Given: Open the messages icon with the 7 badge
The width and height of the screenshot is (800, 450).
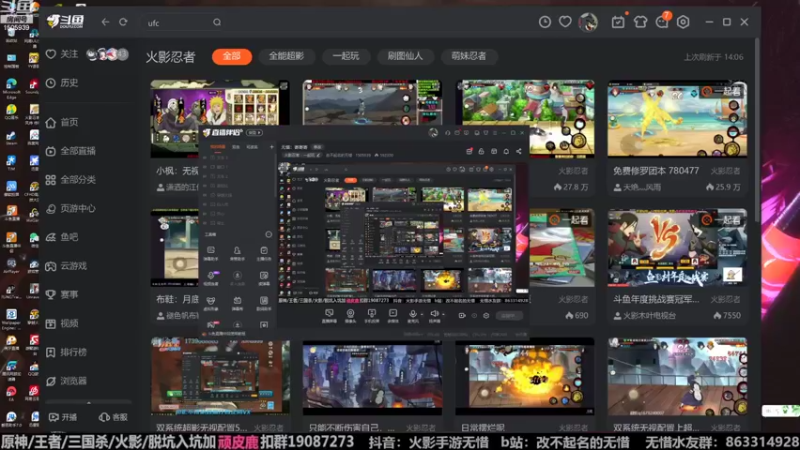Looking at the screenshot, I should 662,22.
